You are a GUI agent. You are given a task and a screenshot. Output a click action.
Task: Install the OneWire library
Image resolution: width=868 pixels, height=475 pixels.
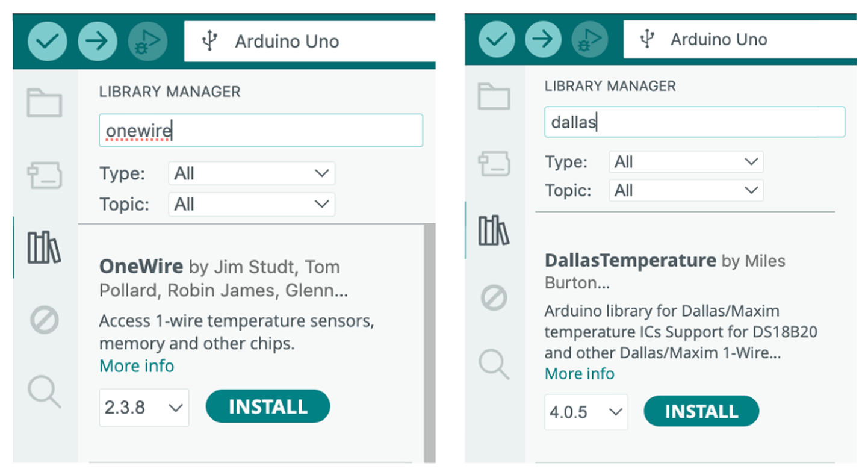click(x=267, y=406)
